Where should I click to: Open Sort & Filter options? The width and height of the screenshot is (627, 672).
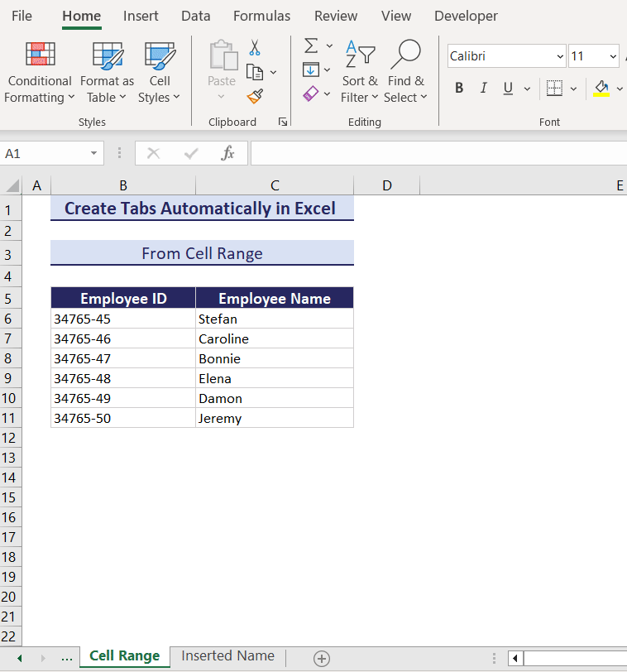tap(360, 73)
